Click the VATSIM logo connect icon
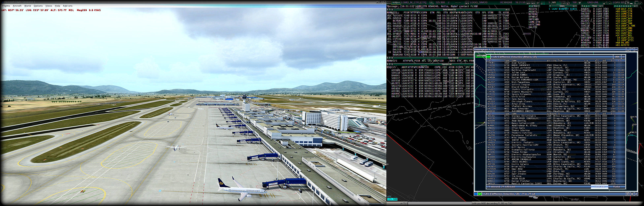This screenshot has height=206, width=644. tap(396, 2)
